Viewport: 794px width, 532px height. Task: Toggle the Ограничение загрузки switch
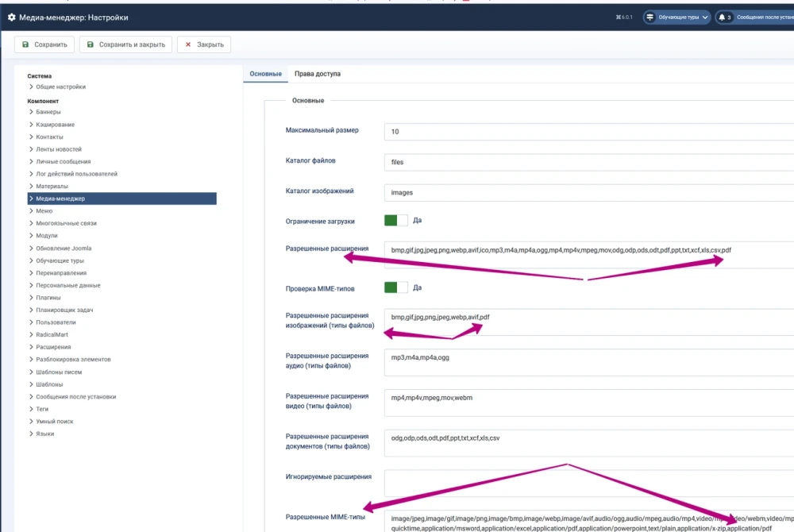tap(395, 220)
